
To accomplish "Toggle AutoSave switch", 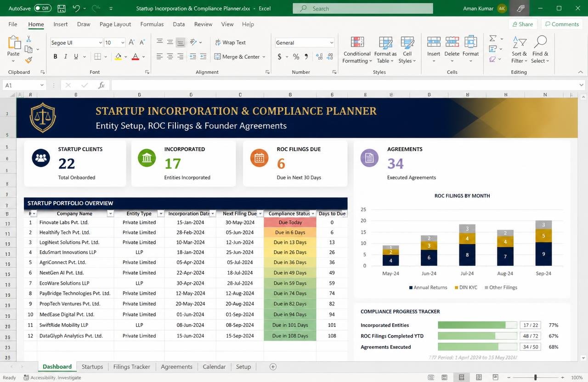I will click(43, 8).
